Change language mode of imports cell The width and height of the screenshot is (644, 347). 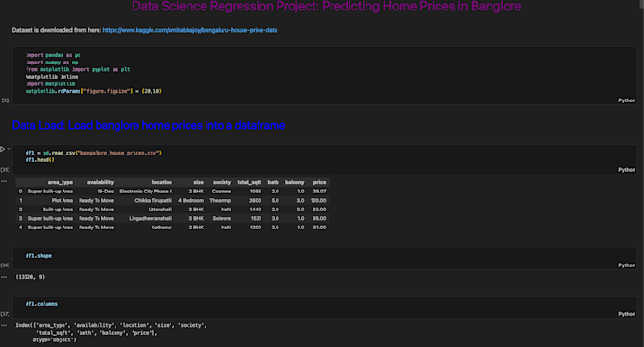tap(627, 100)
